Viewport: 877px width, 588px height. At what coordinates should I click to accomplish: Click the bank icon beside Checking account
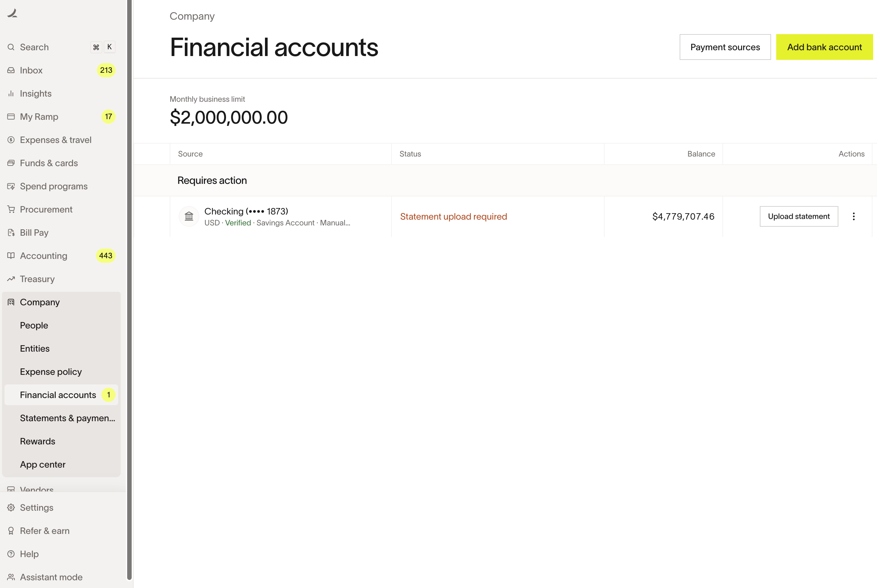tap(189, 216)
